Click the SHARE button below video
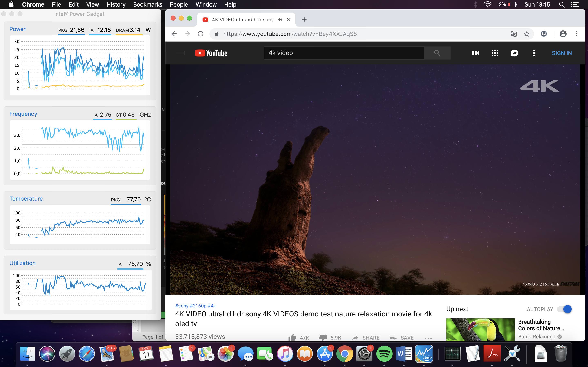The image size is (588, 367). [366, 338]
